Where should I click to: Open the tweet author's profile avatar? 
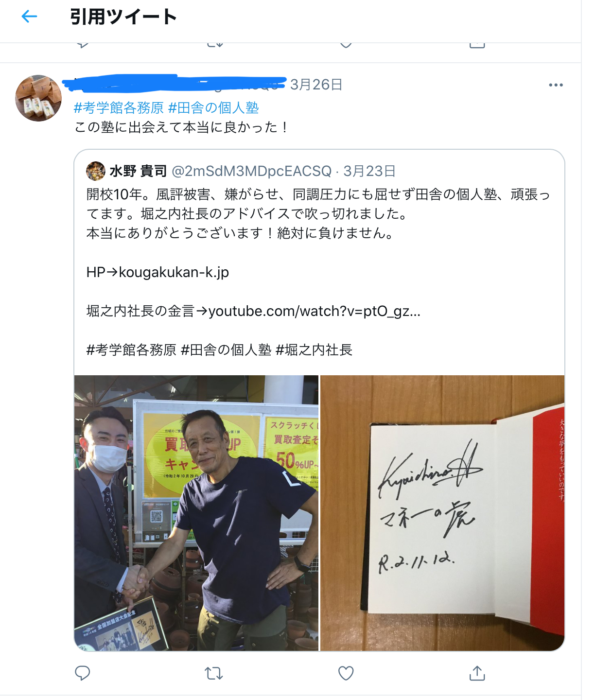38,98
